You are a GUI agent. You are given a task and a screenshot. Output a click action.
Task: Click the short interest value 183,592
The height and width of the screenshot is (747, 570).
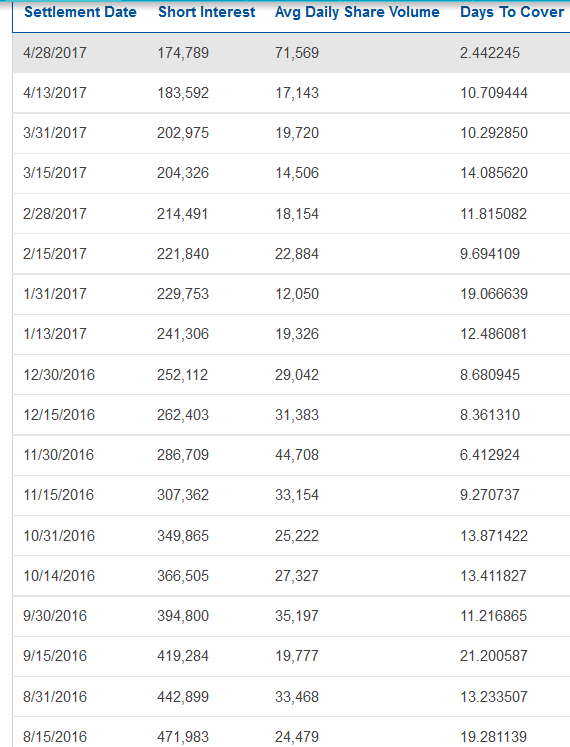click(x=183, y=92)
